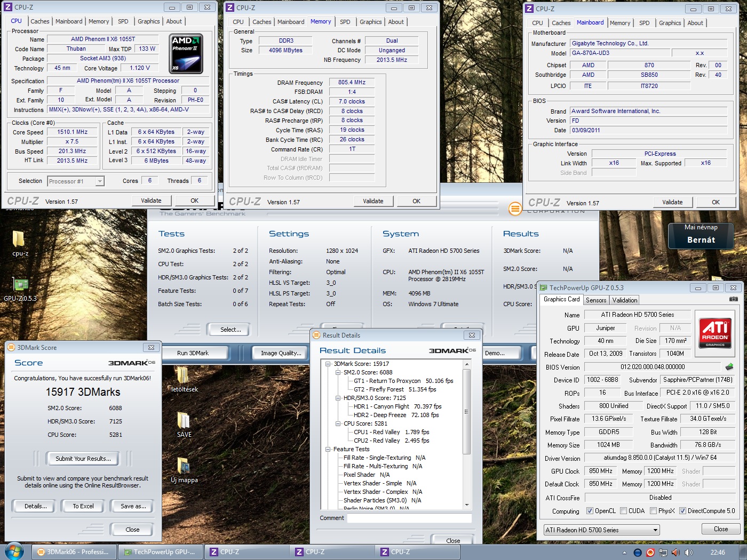Click the Show desktop strip beside the clock
747x560 pixels.
pyautogui.click(x=743, y=552)
